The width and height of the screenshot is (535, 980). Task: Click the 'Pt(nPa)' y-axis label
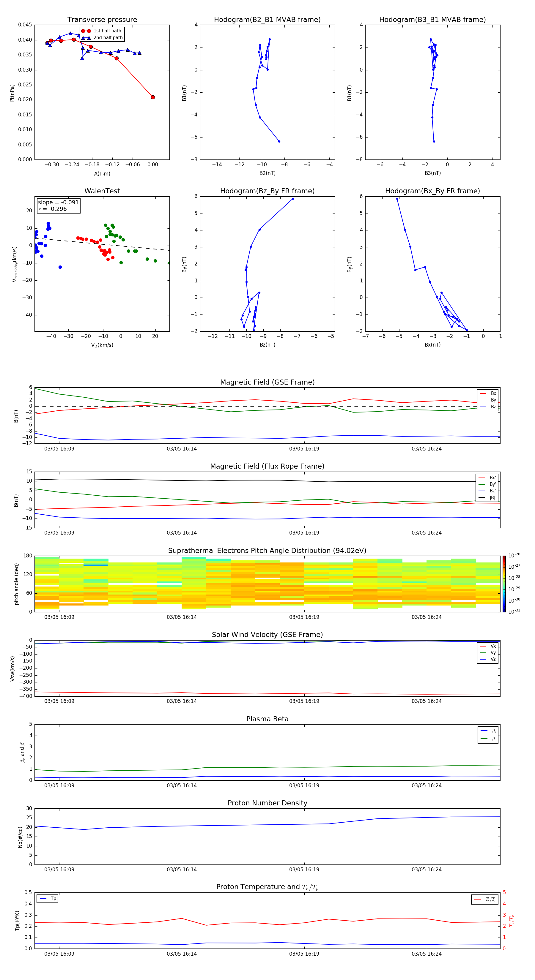pyautogui.click(x=12, y=93)
